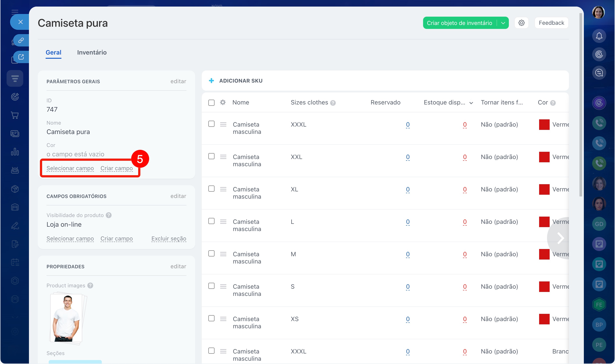Select the Geral tab
Image resolution: width=615 pixels, height=364 pixels.
[53, 52]
